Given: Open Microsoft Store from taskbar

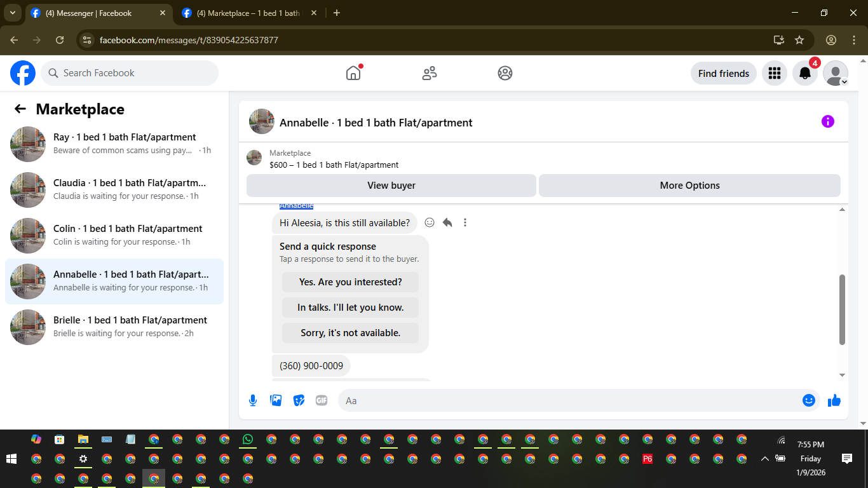Looking at the screenshot, I should (60, 439).
